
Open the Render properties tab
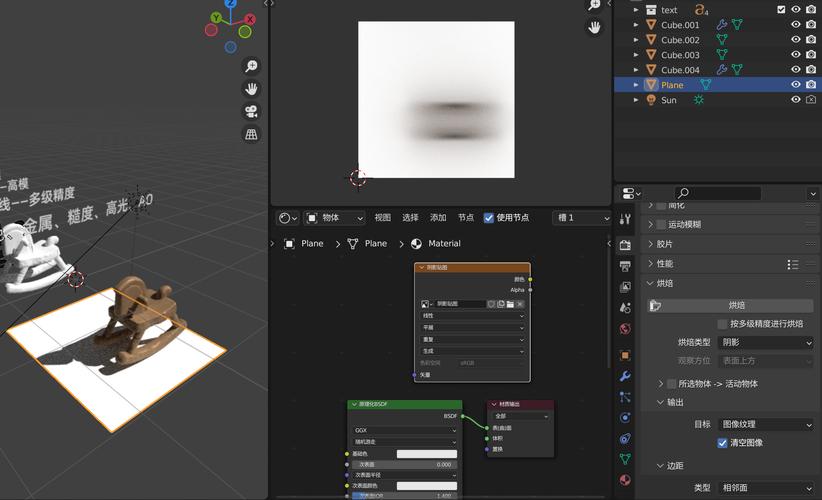pos(625,245)
